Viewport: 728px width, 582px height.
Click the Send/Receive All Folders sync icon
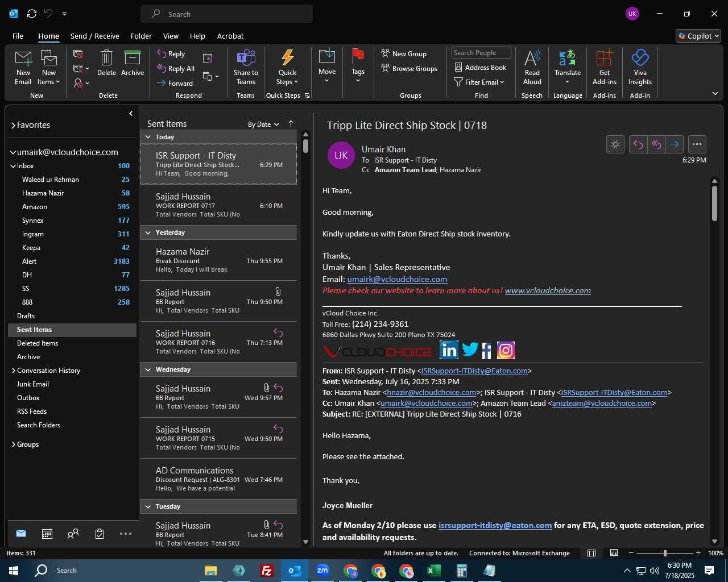point(32,14)
